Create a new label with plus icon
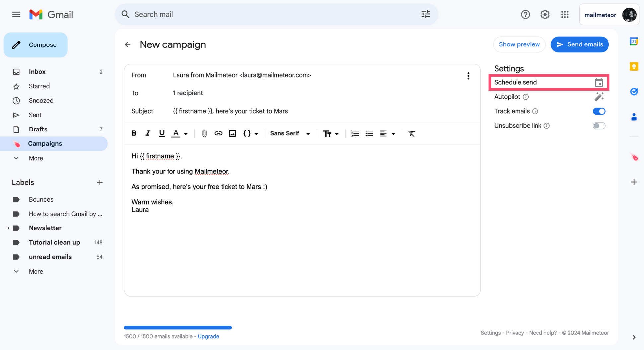Screen dimensions: 644x350 point(100,182)
